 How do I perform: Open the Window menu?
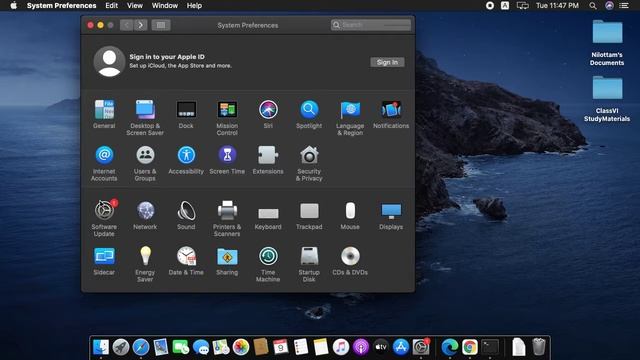[x=164, y=5]
